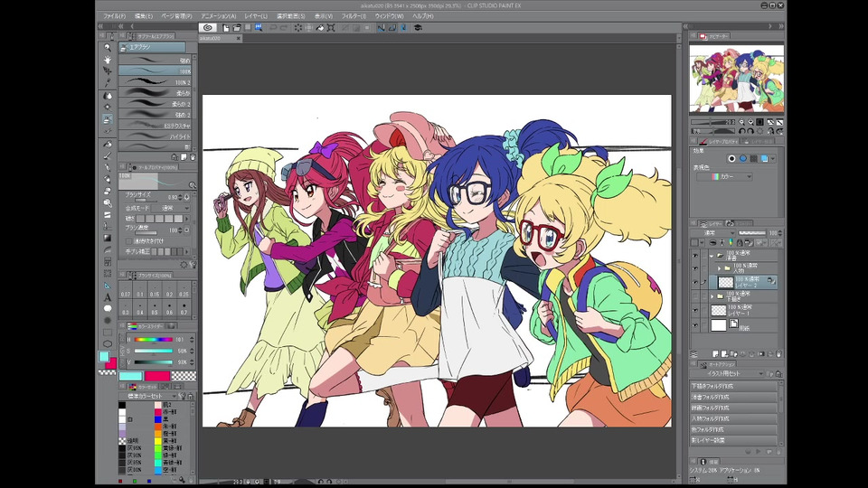This screenshot has height=488, width=868.
Task: Select the Balloon tool
Action: tap(108, 308)
